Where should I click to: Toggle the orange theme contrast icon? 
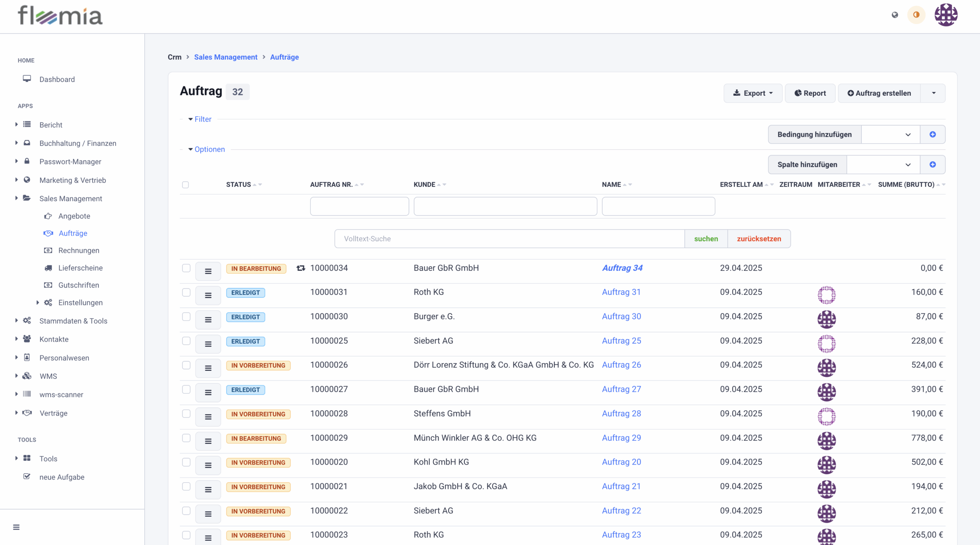pyautogui.click(x=916, y=15)
